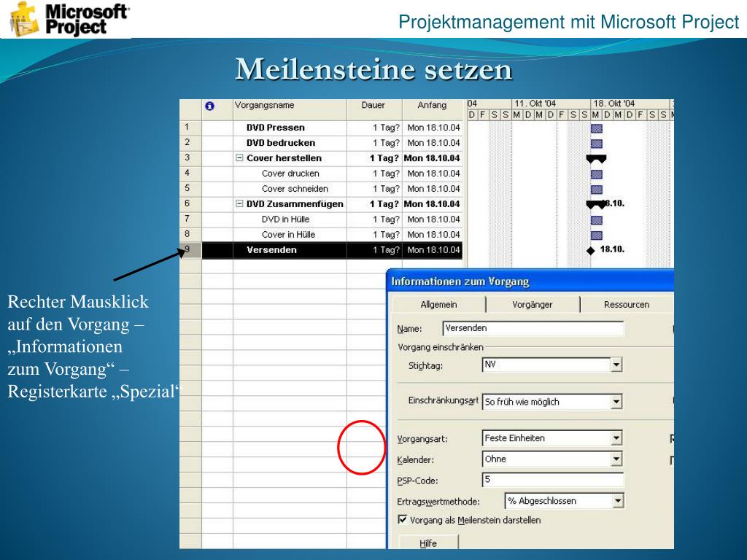The width and height of the screenshot is (747, 560).
Task: Select row header number 9
Action: click(x=190, y=250)
